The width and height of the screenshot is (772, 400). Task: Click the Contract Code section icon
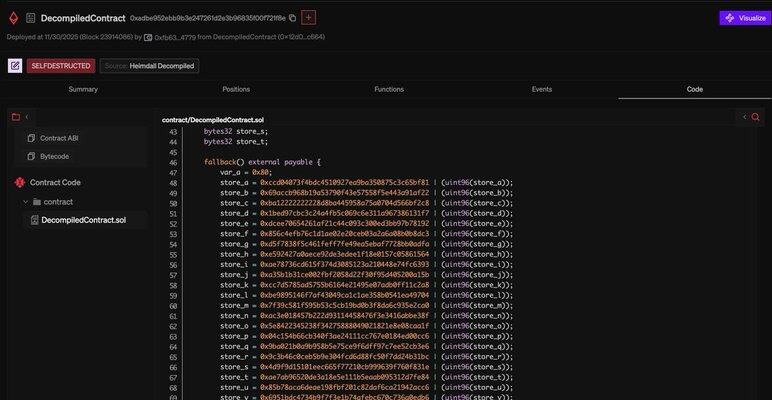19,183
